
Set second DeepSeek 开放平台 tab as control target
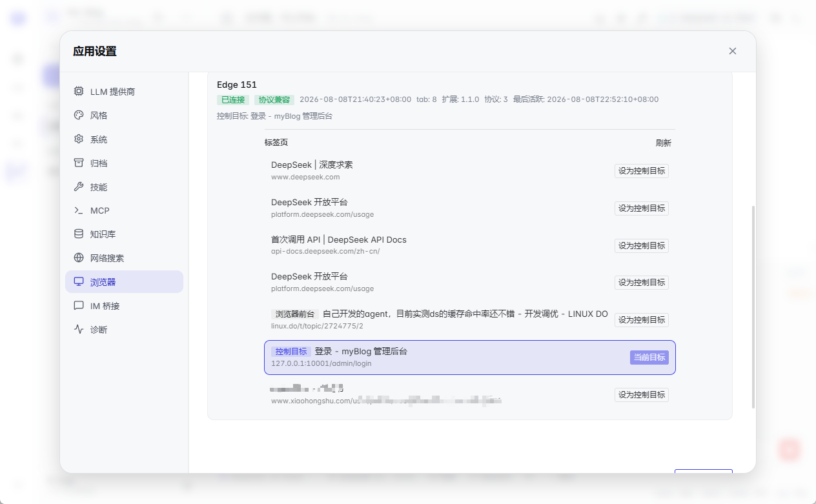(x=642, y=283)
